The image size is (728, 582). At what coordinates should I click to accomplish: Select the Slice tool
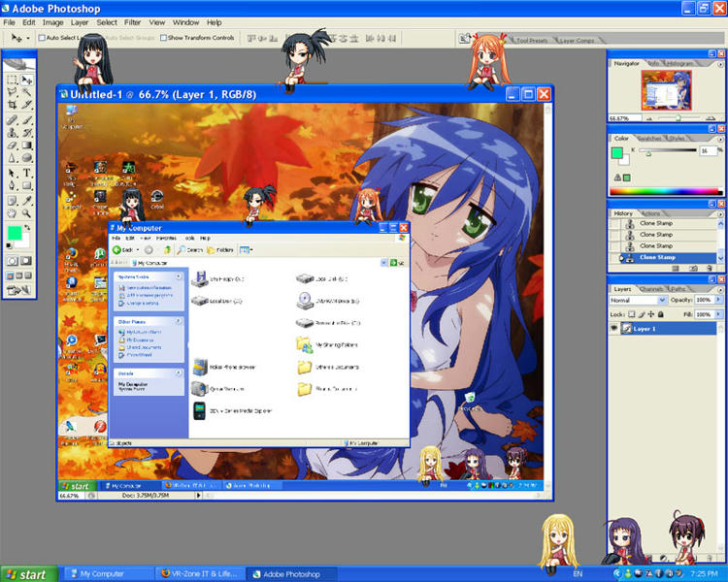click(x=27, y=105)
